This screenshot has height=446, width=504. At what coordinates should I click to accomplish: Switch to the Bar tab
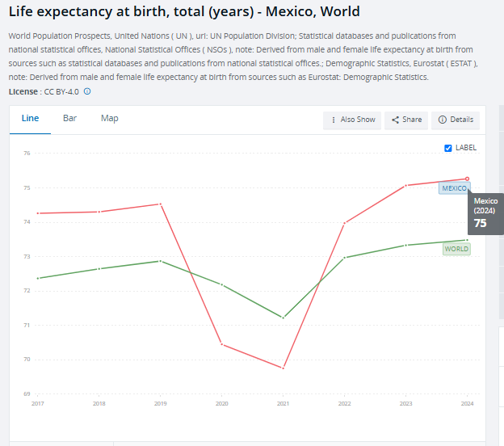coord(69,118)
